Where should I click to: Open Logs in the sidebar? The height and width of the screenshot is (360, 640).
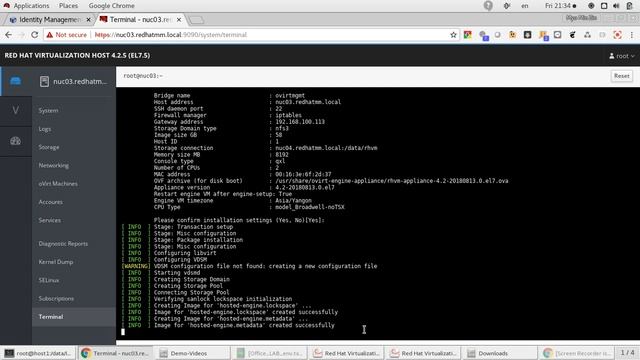point(45,129)
